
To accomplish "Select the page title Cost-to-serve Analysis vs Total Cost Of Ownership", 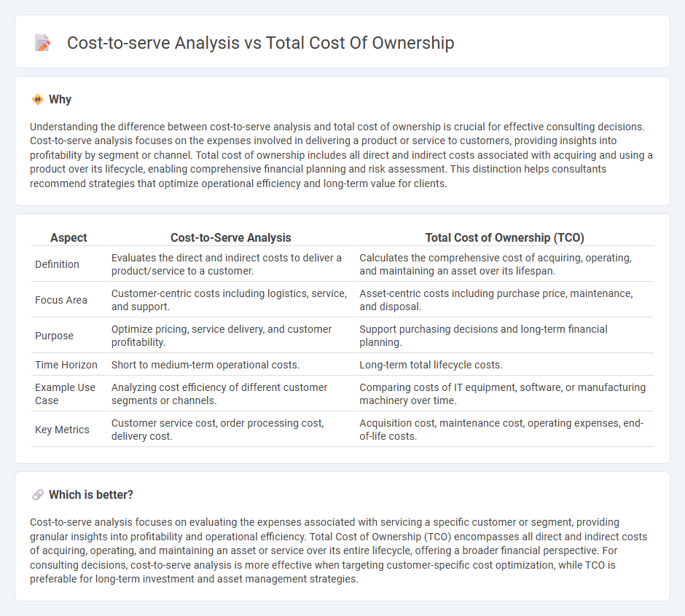I will [260, 43].
